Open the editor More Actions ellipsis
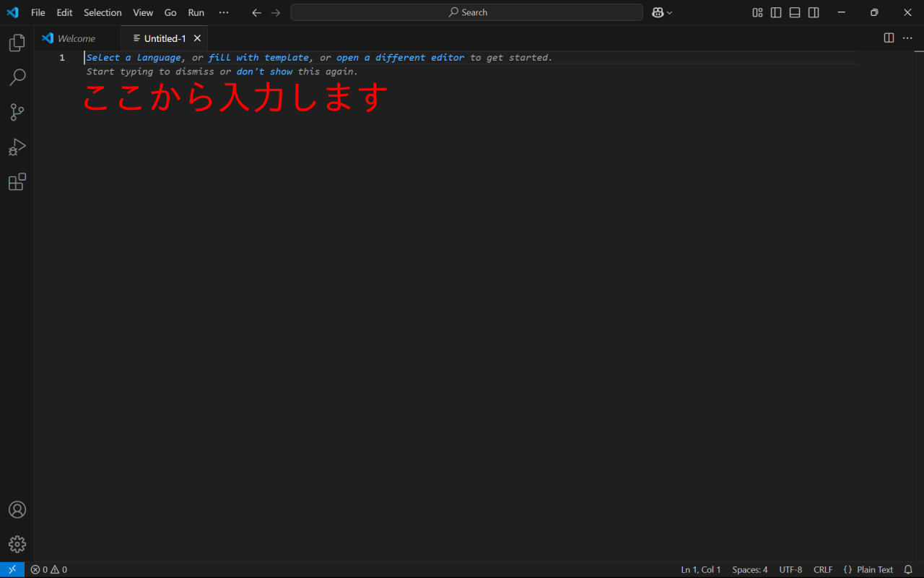This screenshot has height=578, width=924. point(907,38)
